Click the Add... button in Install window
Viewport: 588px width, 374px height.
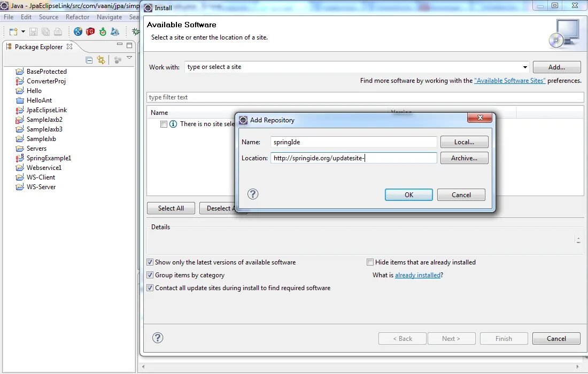click(x=556, y=67)
